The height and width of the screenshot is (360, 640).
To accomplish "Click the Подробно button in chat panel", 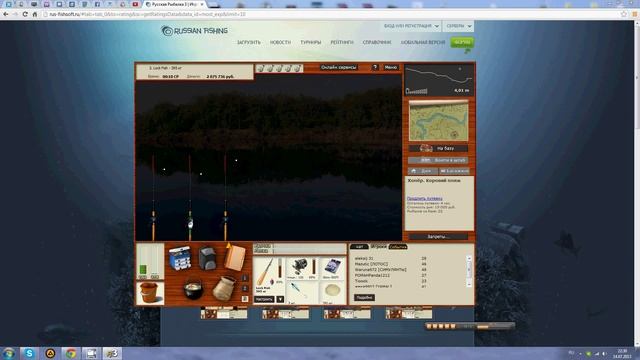I will 364,298.
